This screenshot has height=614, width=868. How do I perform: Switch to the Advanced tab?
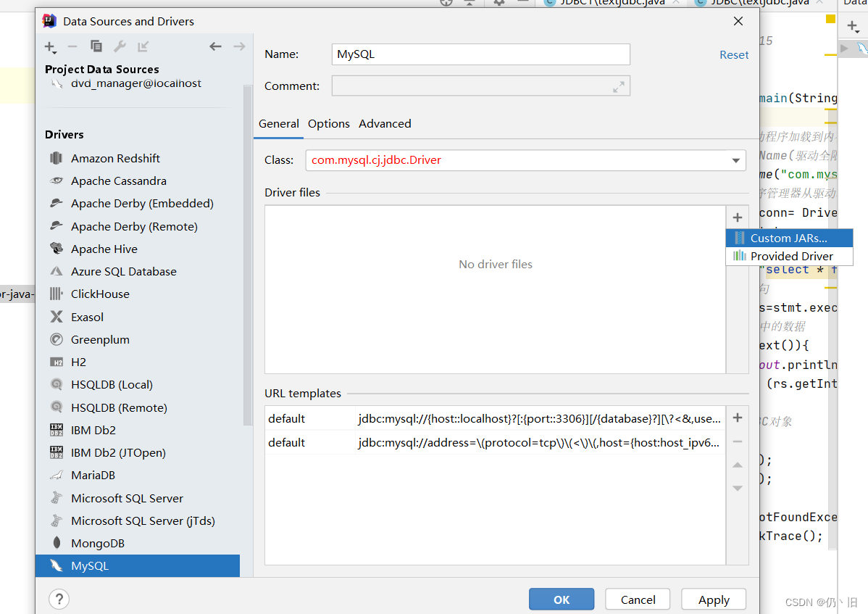pyautogui.click(x=385, y=124)
